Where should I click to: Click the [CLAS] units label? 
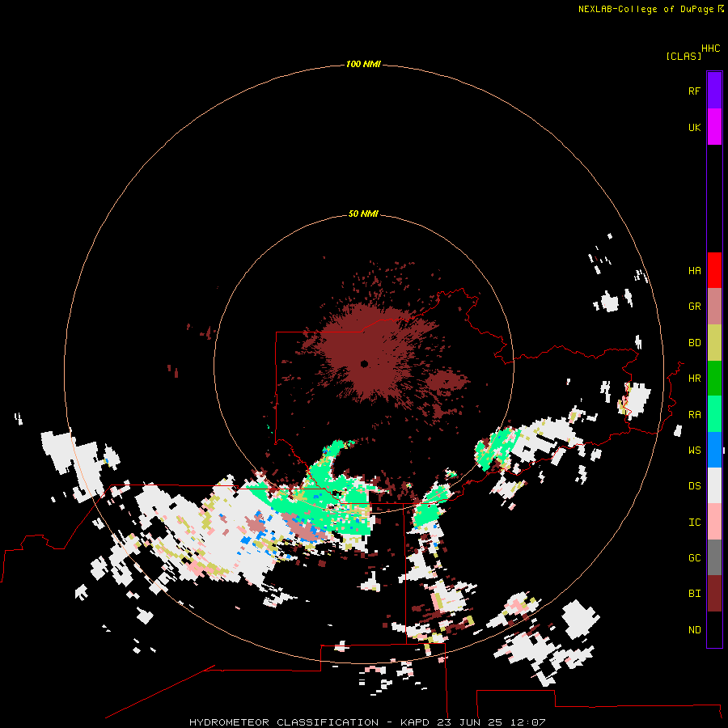[x=684, y=56]
